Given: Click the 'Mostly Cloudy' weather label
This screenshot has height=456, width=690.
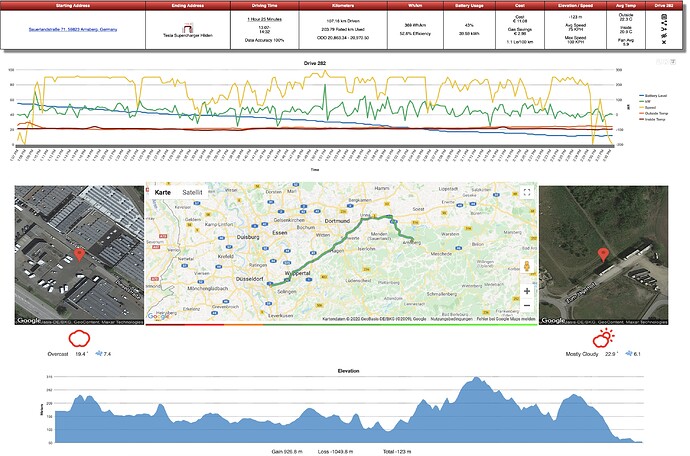Looking at the screenshot, I should click(x=582, y=354).
